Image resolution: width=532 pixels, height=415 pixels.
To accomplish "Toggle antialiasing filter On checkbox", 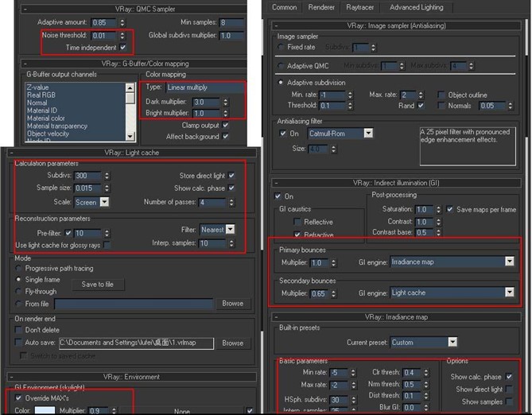I will tap(282, 133).
